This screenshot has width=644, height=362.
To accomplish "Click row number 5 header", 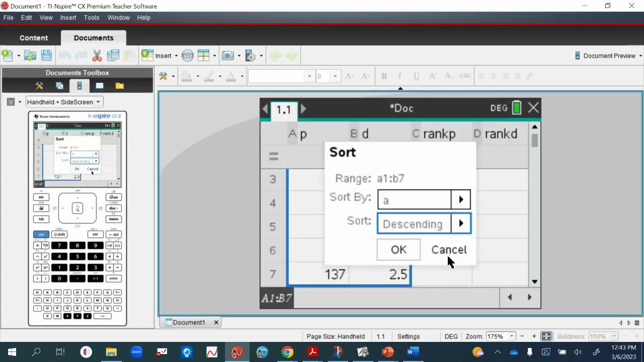I will pos(273,227).
